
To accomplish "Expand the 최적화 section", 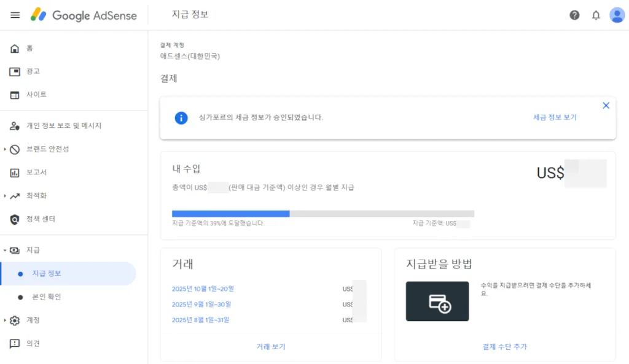I will pyautogui.click(x=36, y=196).
